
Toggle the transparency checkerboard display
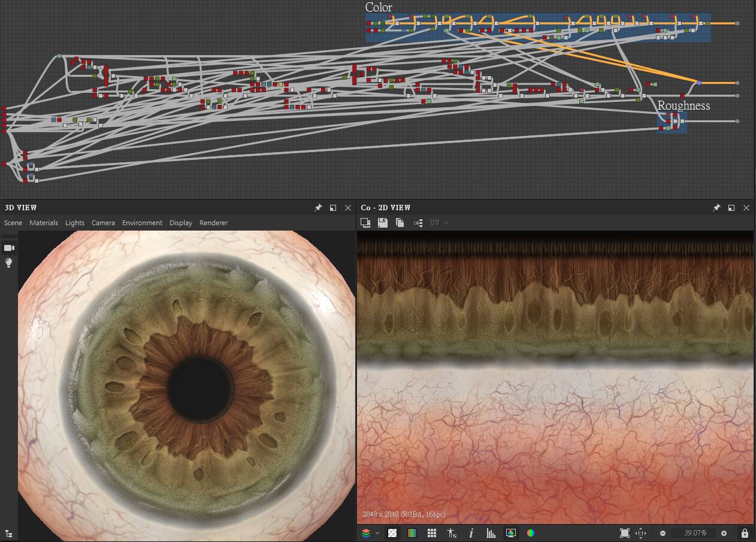click(392, 533)
